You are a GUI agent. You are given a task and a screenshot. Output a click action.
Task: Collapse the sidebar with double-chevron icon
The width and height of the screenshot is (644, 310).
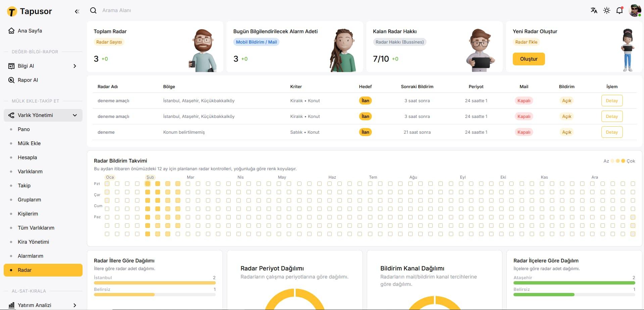(77, 11)
